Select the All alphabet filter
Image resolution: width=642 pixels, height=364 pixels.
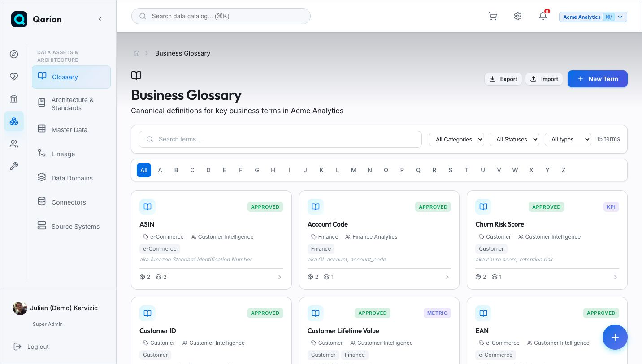pos(144,170)
